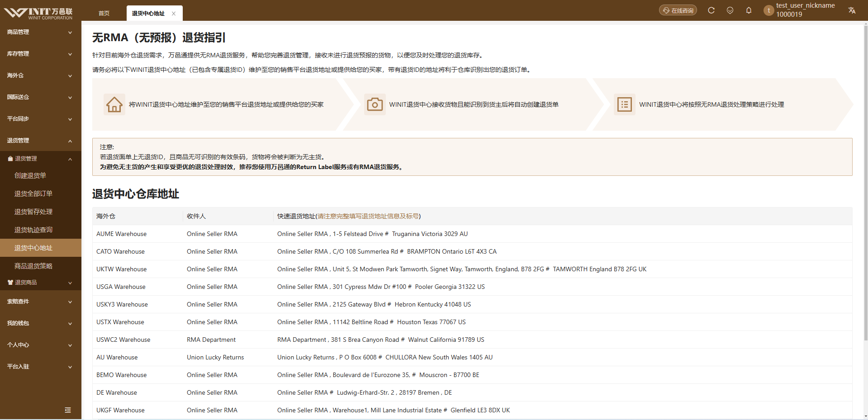The width and height of the screenshot is (868, 420).
Task: Expand the 平台入驻 menu
Action: [41, 367]
